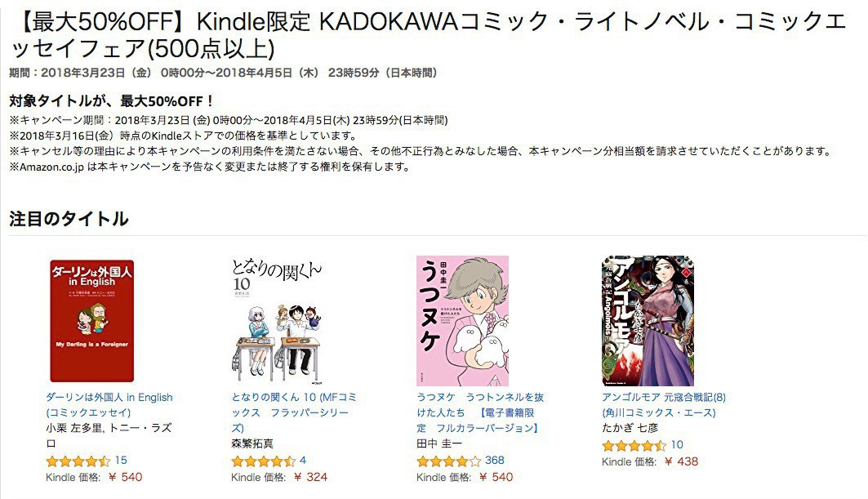Click the アンゴルモア 元寇合戦記(8) title link

coord(664,405)
